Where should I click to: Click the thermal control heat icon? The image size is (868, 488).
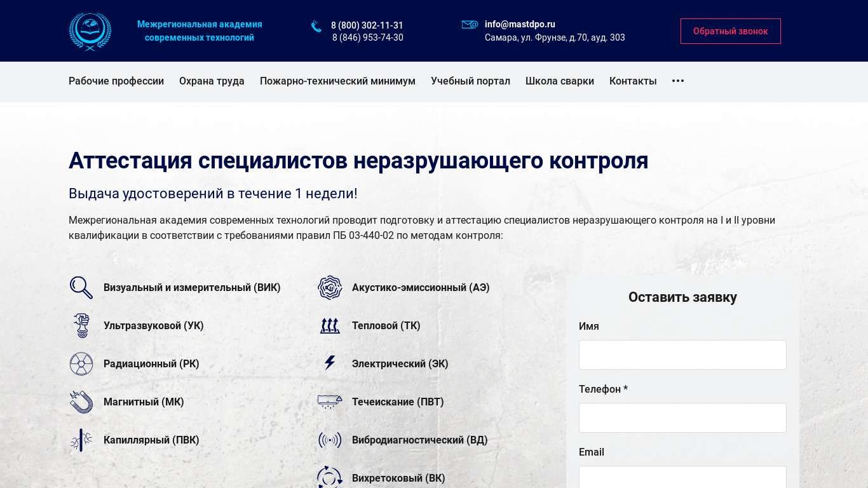click(x=330, y=326)
